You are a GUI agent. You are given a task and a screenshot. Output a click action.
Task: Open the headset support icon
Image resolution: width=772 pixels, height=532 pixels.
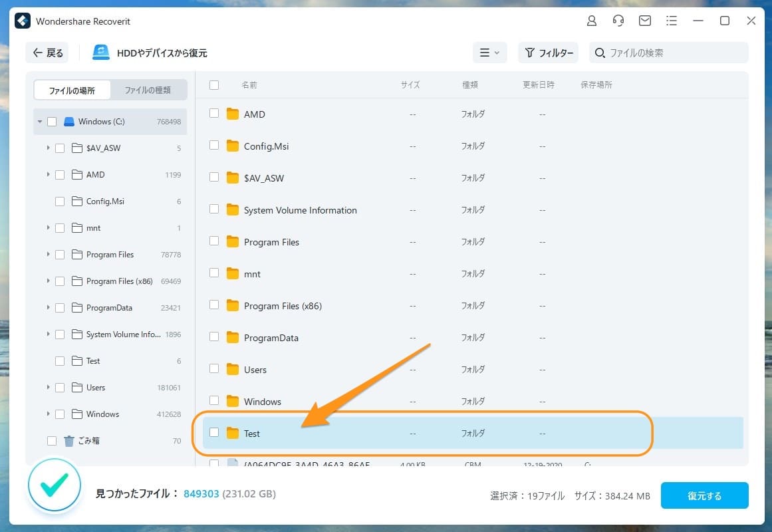pyautogui.click(x=618, y=21)
